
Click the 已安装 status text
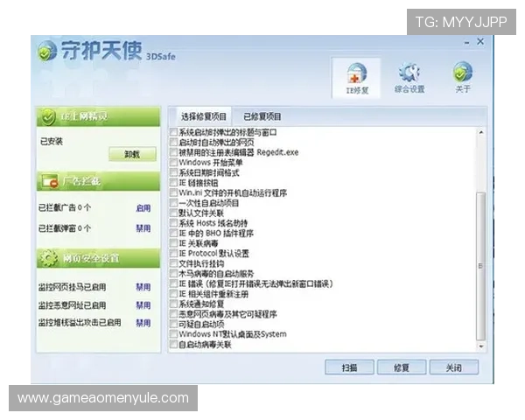[x=52, y=142]
